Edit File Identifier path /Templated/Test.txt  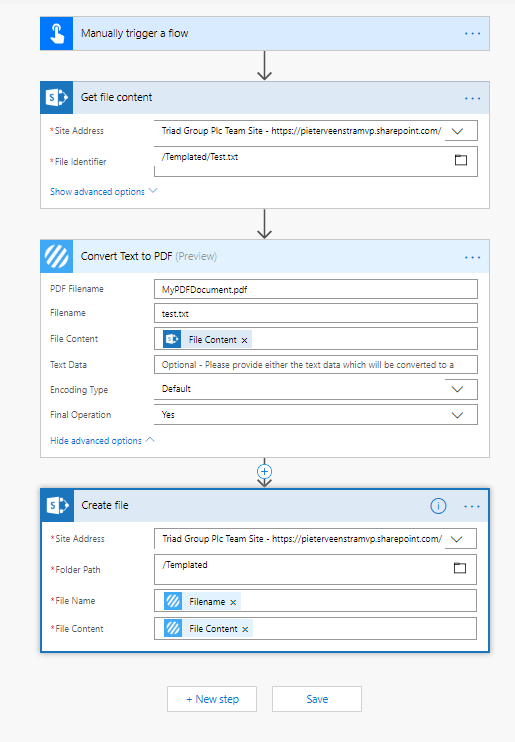[316, 162]
